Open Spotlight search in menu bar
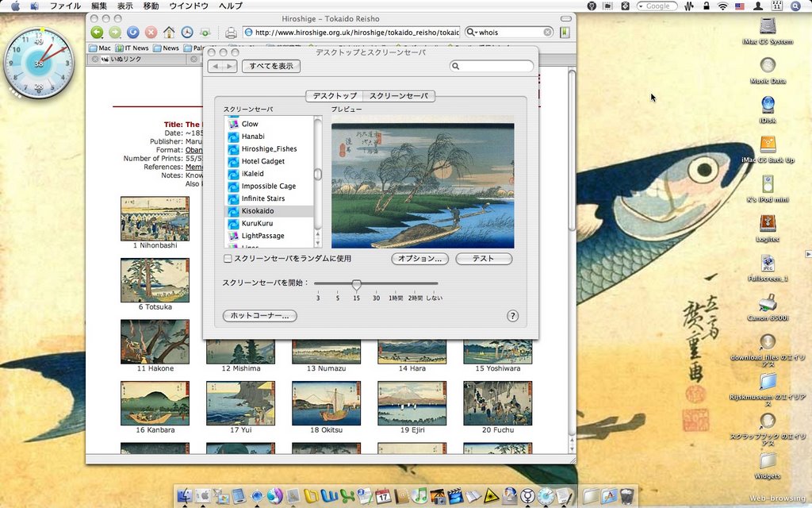 point(795,6)
